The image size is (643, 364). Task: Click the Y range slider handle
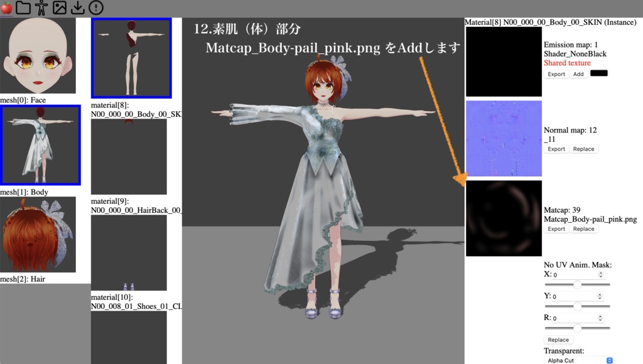(x=578, y=306)
